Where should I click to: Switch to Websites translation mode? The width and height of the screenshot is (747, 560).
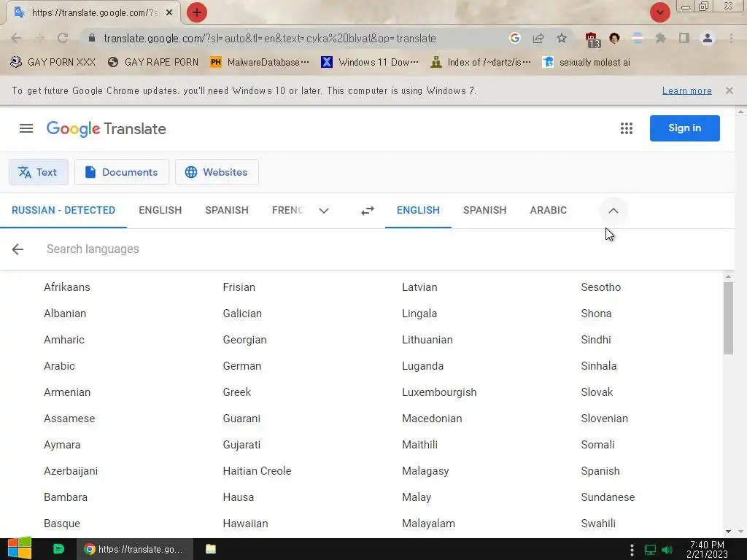pos(217,172)
